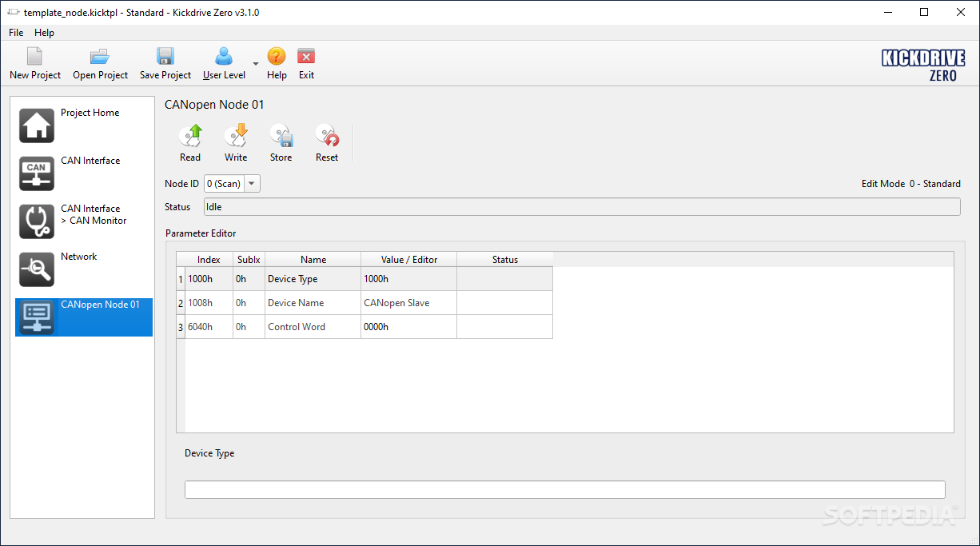Image resolution: width=980 pixels, height=546 pixels.
Task: Click the Idle Status field
Action: click(x=582, y=207)
